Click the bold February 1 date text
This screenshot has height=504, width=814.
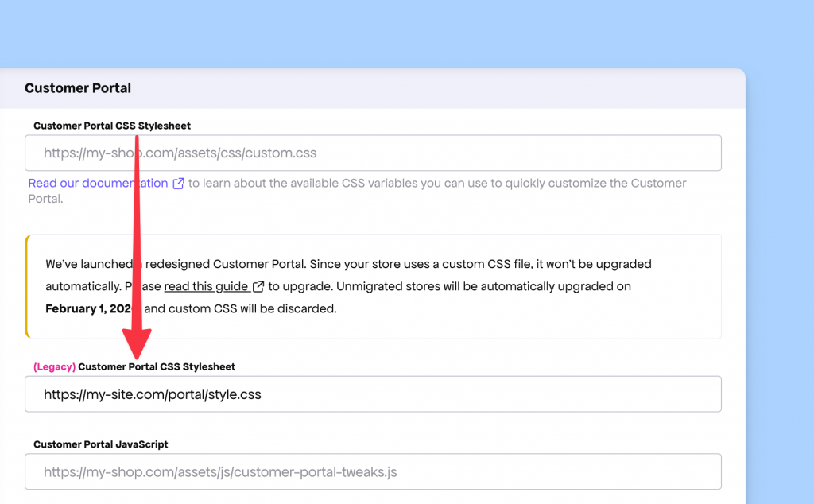pyautogui.click(x=87, y=308)
